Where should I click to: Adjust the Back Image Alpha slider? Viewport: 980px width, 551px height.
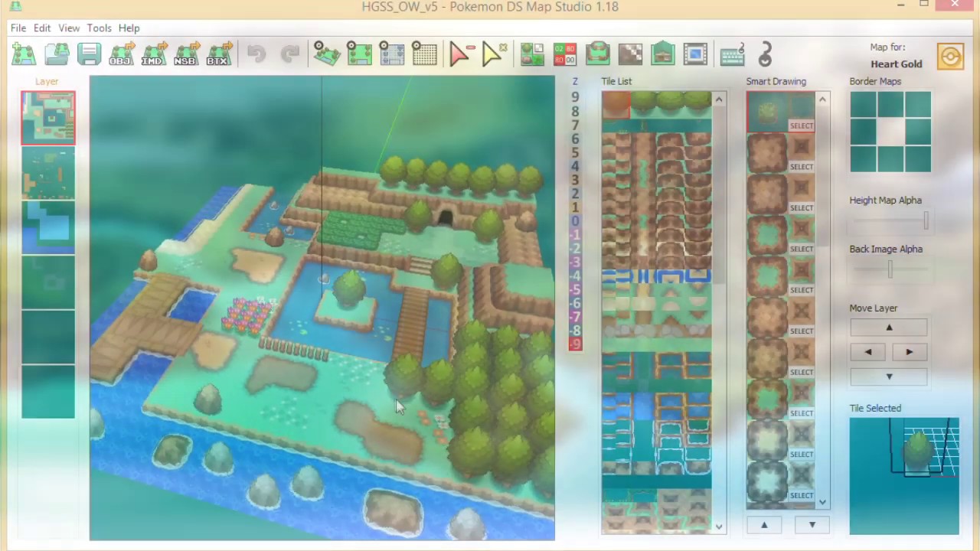click(x=889, y=269)
